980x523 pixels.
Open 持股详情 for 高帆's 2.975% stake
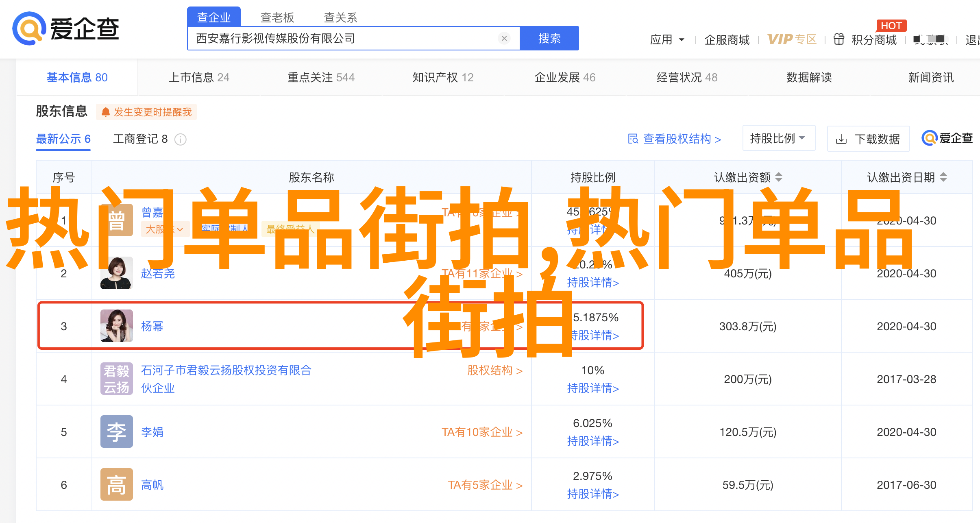coord(593,494)
